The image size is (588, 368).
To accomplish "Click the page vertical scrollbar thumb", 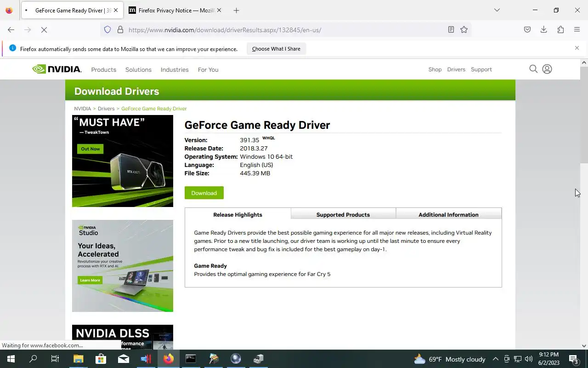I will [584, 115].
